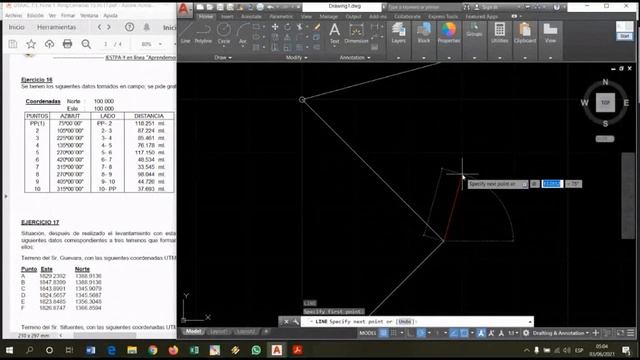This screenshot has width=640, height=360.
Task: Open the AutoCAD application menu logo
Action: [x=184, y=9]
